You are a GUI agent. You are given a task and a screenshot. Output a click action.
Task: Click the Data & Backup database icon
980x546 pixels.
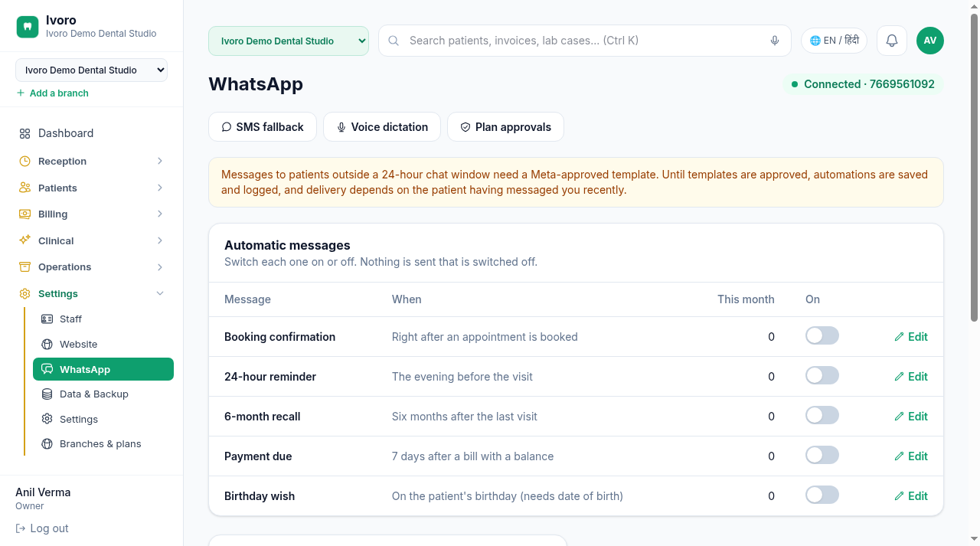tap(47, 394)
